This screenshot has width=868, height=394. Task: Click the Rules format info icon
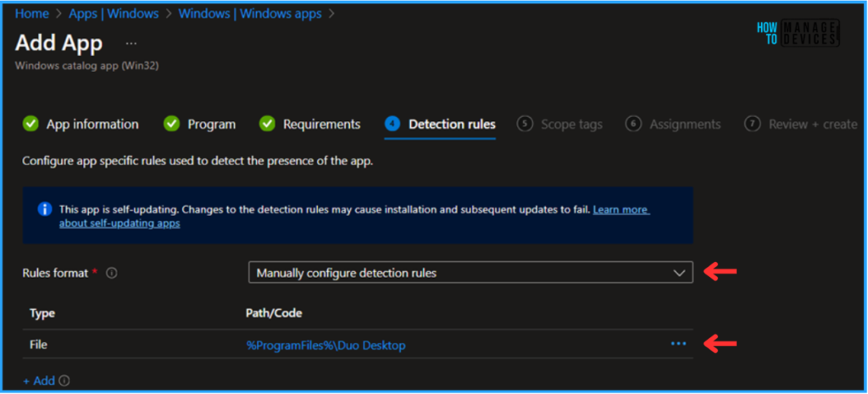[x=111, y=273]
